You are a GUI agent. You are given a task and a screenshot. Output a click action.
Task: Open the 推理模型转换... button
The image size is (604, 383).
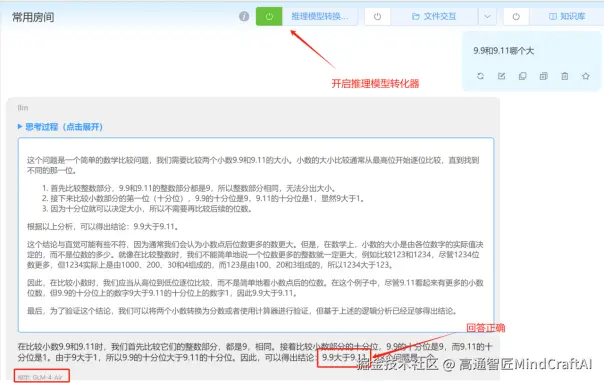pyautogui.click(x=320, y=17)
